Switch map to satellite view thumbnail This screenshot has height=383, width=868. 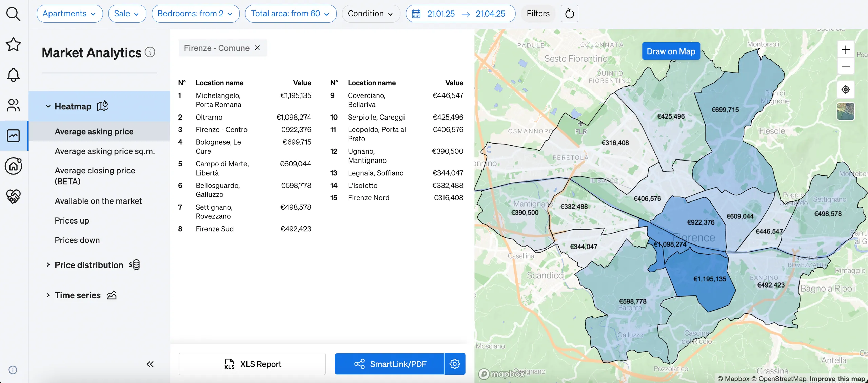846,111
